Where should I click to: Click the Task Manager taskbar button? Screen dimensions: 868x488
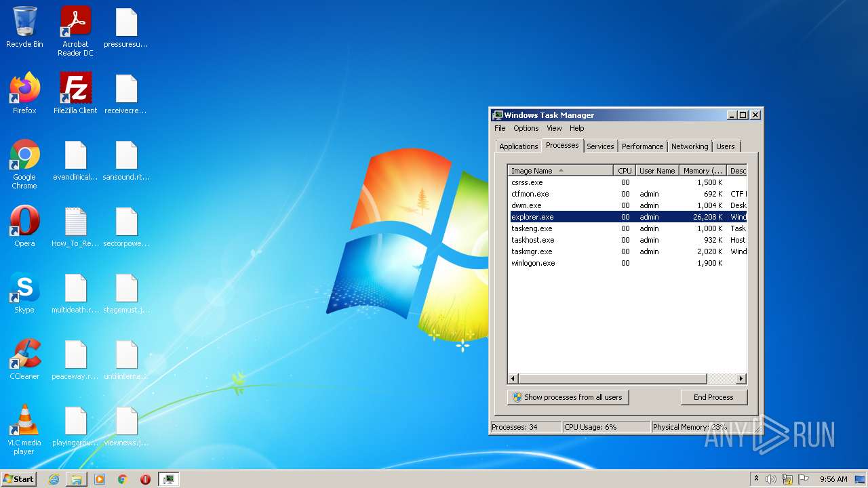(168, 479)
